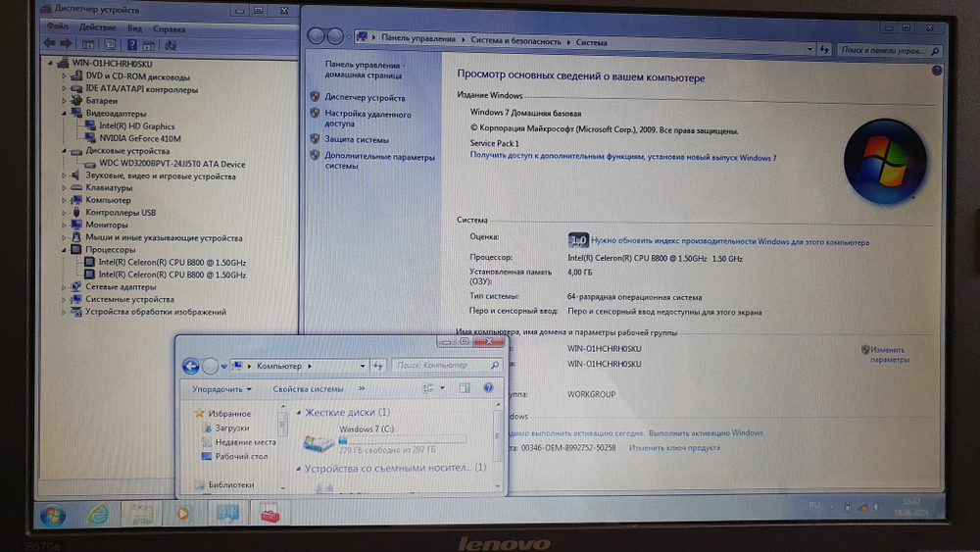Click Свойства системы toolbar button
Image resolution: width=980 pixels, height=552 pixels.
(x=308, y=389)
